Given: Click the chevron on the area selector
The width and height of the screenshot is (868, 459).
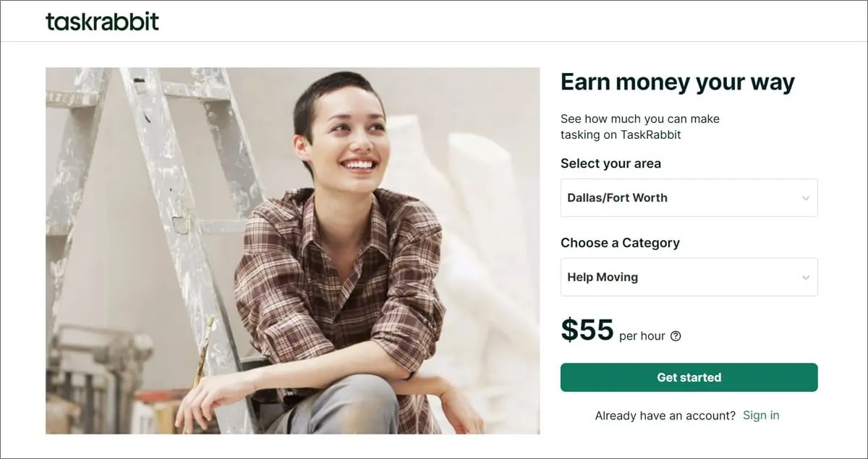Looking at the screenshot, I should point(805,197).
